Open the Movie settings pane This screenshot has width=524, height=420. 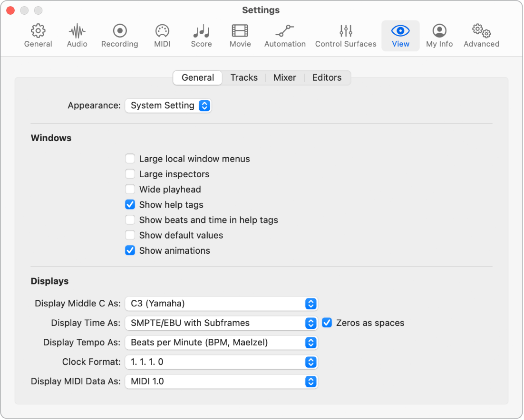click(x=240, y=36)
